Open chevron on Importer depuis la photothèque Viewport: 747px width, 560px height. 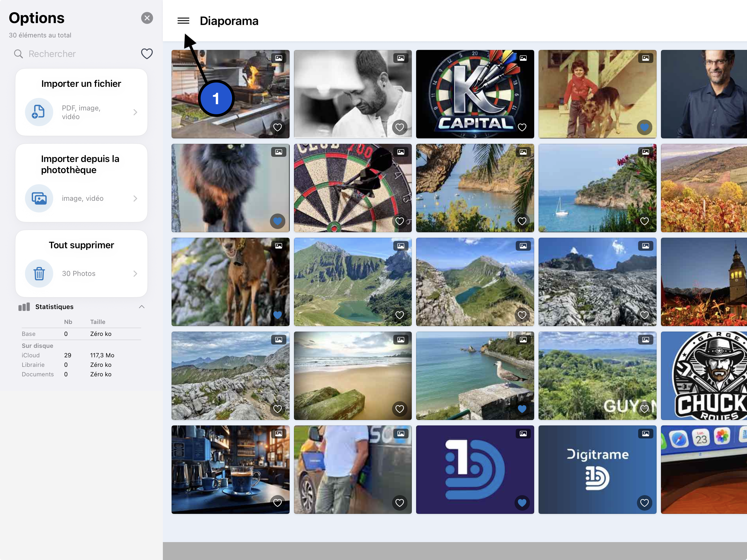tap(135, 198)
